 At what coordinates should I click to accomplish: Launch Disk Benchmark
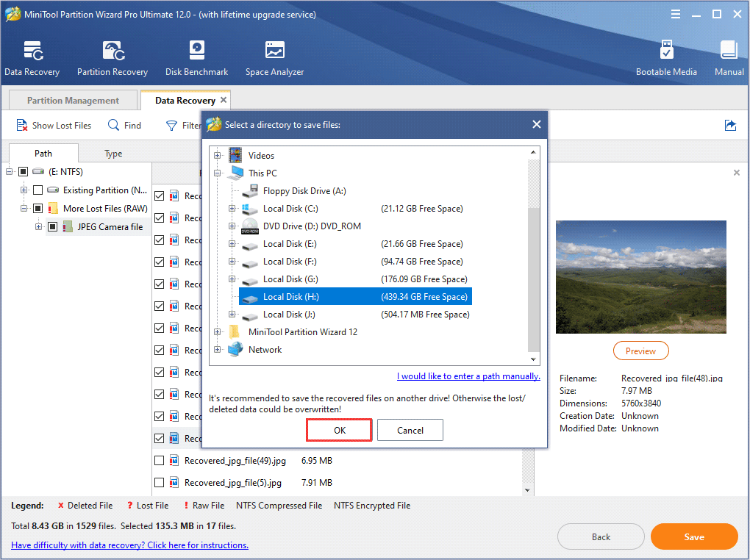[196, 57]
